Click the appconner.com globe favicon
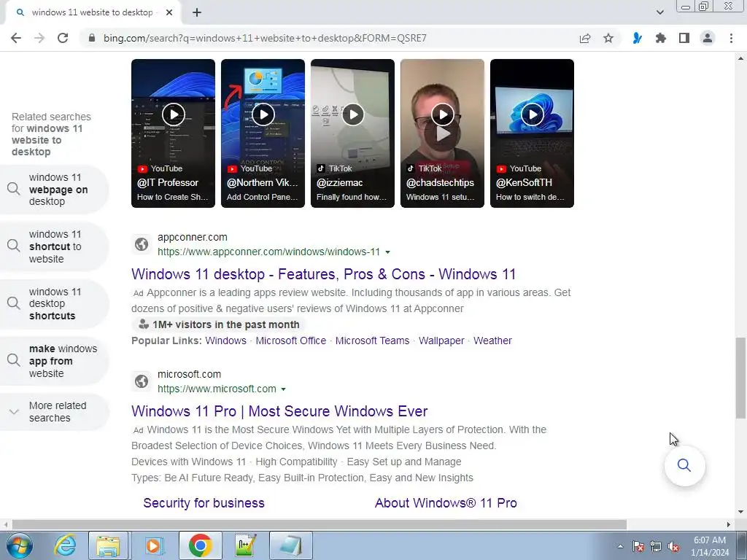This screenshot has width=747, height=560. click(x=142, y=244)
